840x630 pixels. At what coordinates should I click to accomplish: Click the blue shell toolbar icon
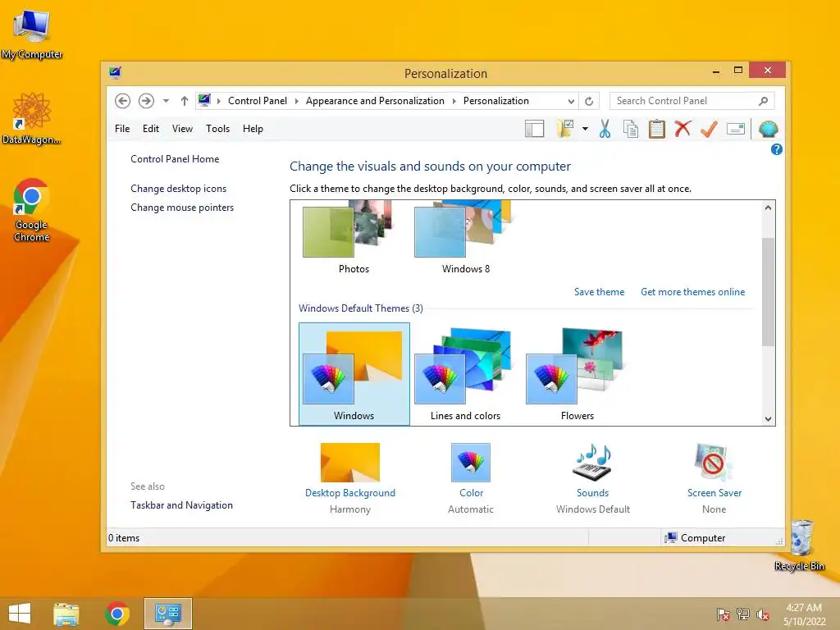[x=768, y=129]
